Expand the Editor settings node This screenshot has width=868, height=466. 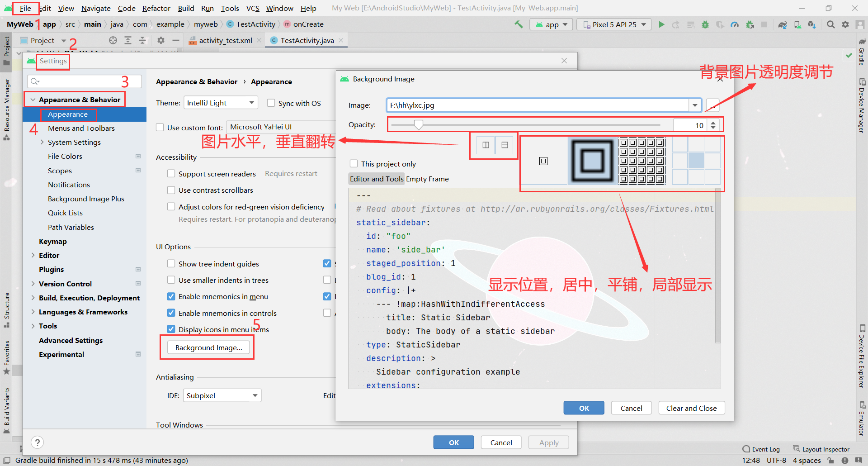click(33, 255)
